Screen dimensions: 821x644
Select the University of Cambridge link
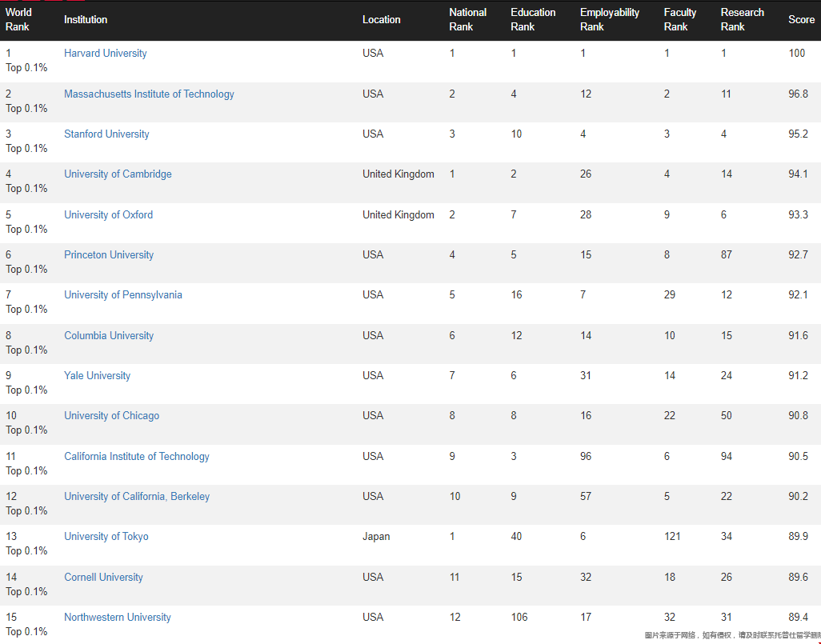118,174
